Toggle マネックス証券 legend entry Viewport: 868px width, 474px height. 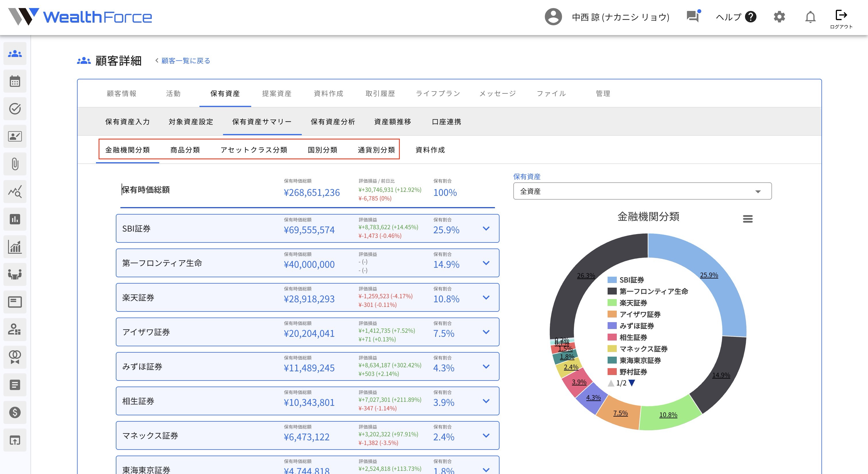(x=637, y=349)
